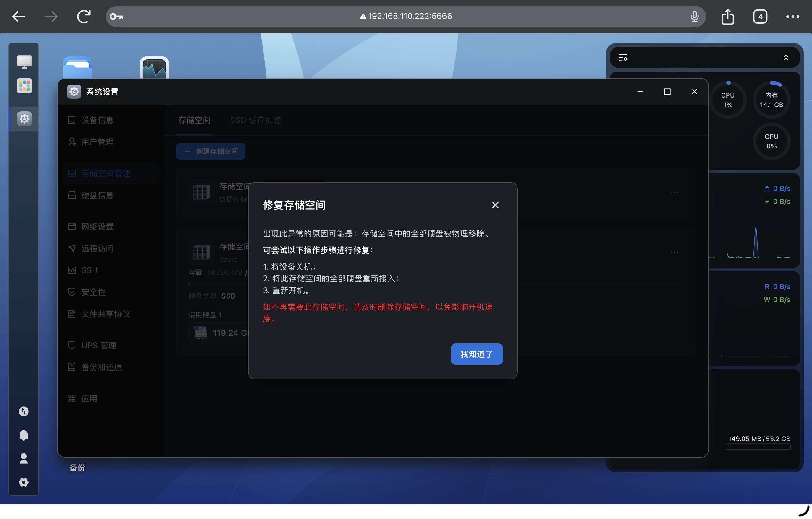Screen dimensions: 812x519
Task: Click the bottom gear icon in dock
Action: coord(24,482)
